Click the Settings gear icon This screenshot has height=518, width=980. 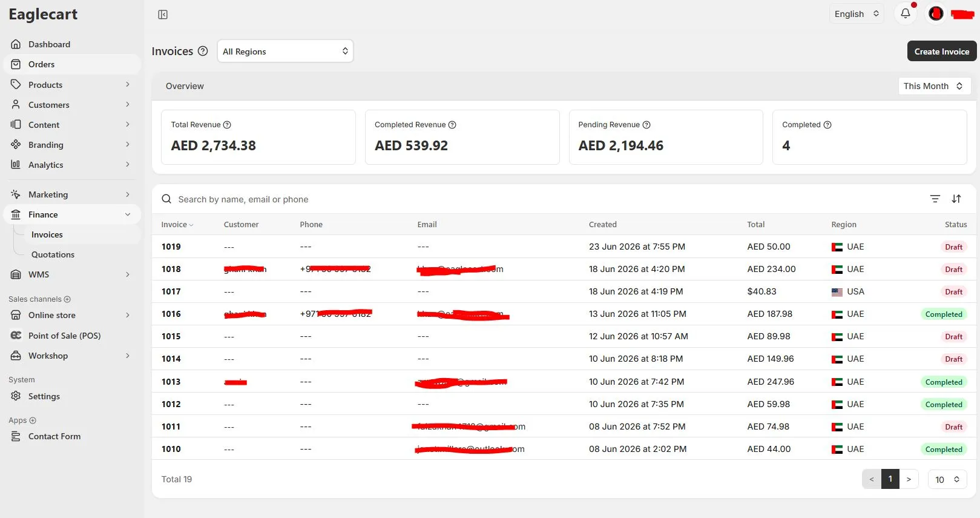click(x=16, y=396)
